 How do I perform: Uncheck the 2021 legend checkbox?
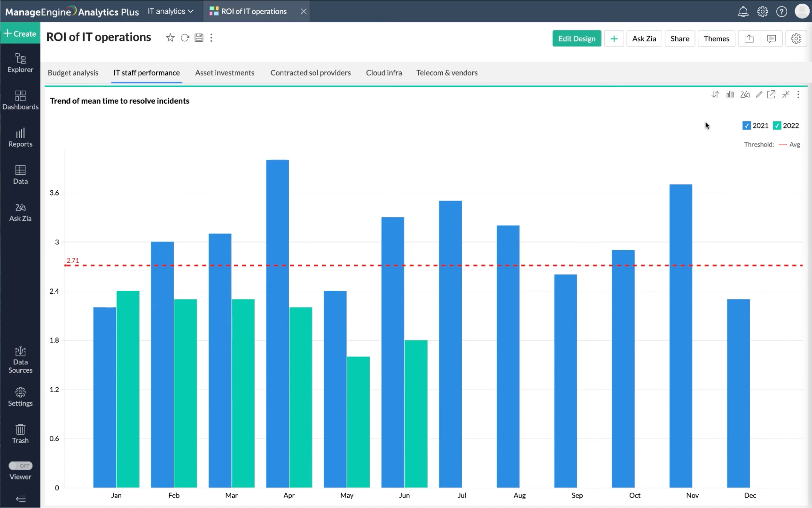(746, 126)
